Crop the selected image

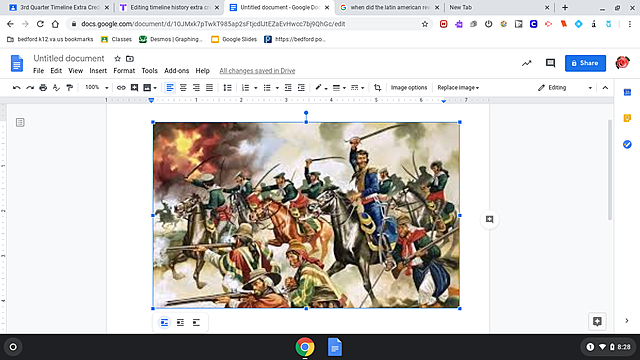point(378,87)
